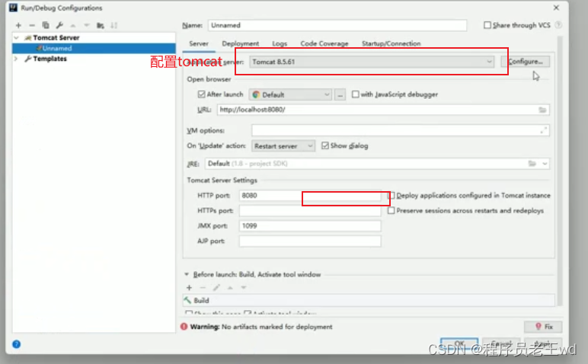Screen dimensions: 588x364
Task: Click the OK button
Action: coord(459,343)
